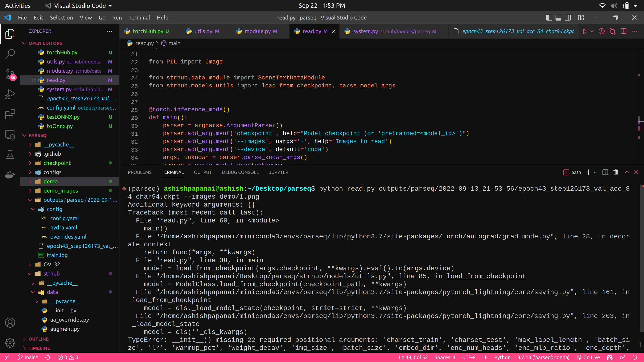Open Run and Debug view
The width and height of the screenshot is (644, 362).
tap(10, 94)
